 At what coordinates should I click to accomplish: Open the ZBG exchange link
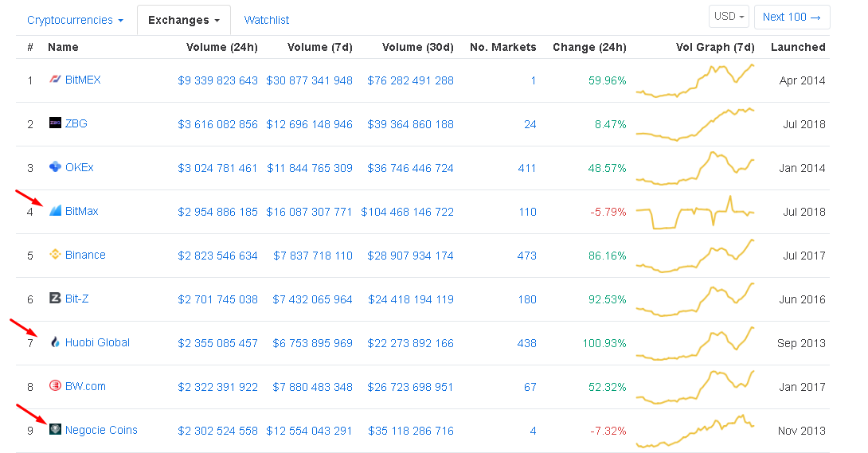click(76, 123)
